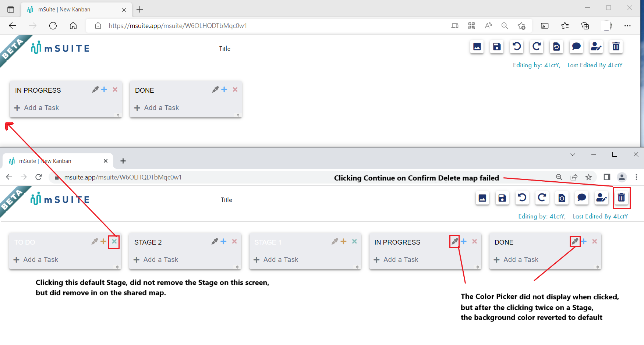Expand the browser tab list chevron
The height and width of the screenshot is (345, 644).
pyautogui.click(x=573, y=154)
